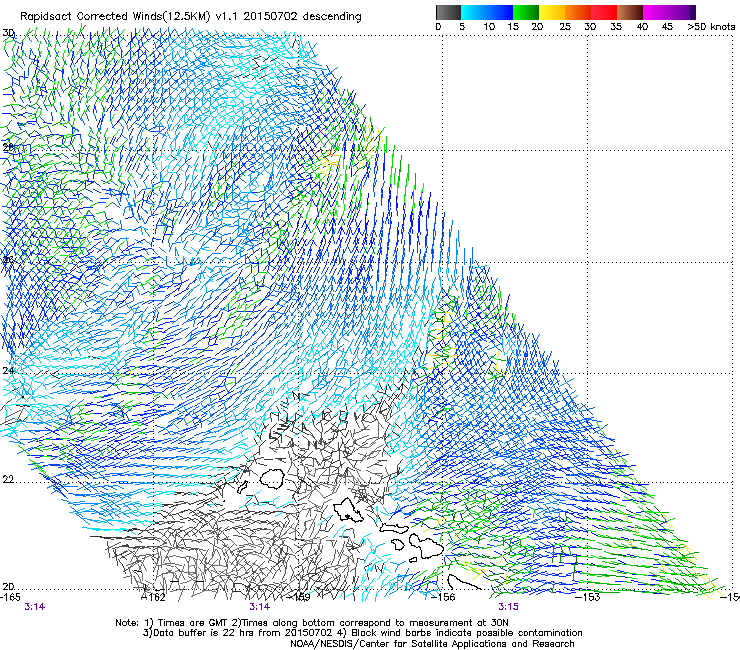Click the small Kahoolawe island outline
Viewport: 740px width, 650px height.
(413, 560)
